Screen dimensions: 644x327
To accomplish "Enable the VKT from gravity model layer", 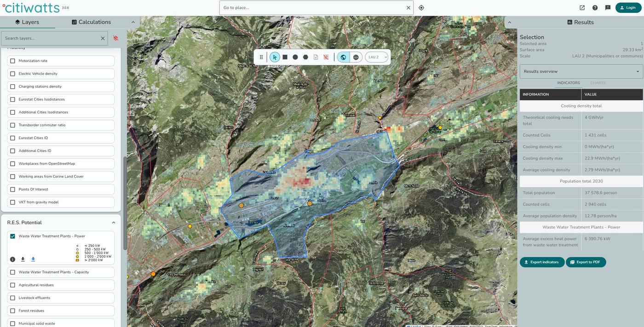I will (x=12, y=202).
